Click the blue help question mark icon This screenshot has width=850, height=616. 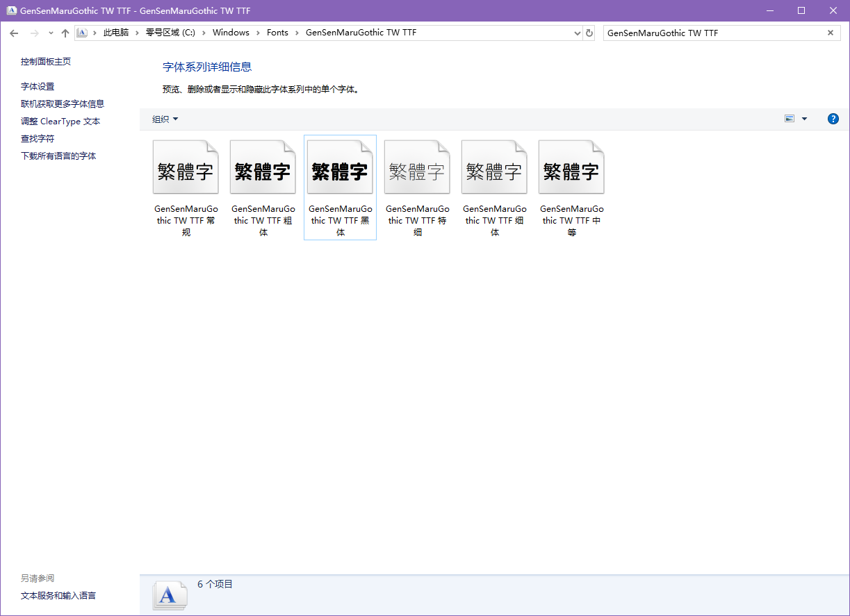click(x=833, y=119)
